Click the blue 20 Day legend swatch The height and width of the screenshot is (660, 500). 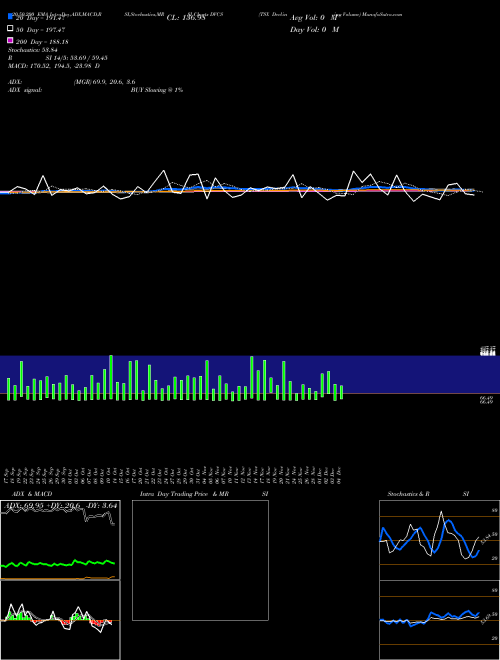tap(10, 17)
